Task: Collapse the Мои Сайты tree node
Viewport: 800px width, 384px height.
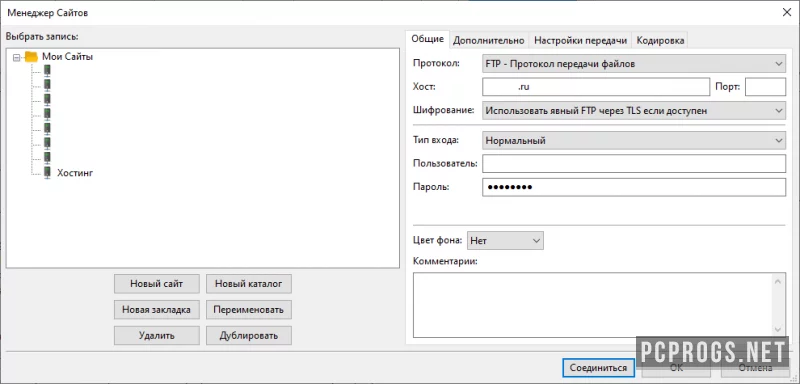Action: pyautogui.click(x=16, y=57)
